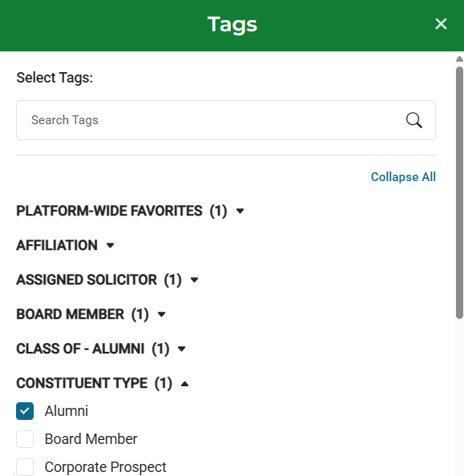
Task: Click the vertical scrollbar thumb
Action: pyautogui.click(x=459, y=193)
